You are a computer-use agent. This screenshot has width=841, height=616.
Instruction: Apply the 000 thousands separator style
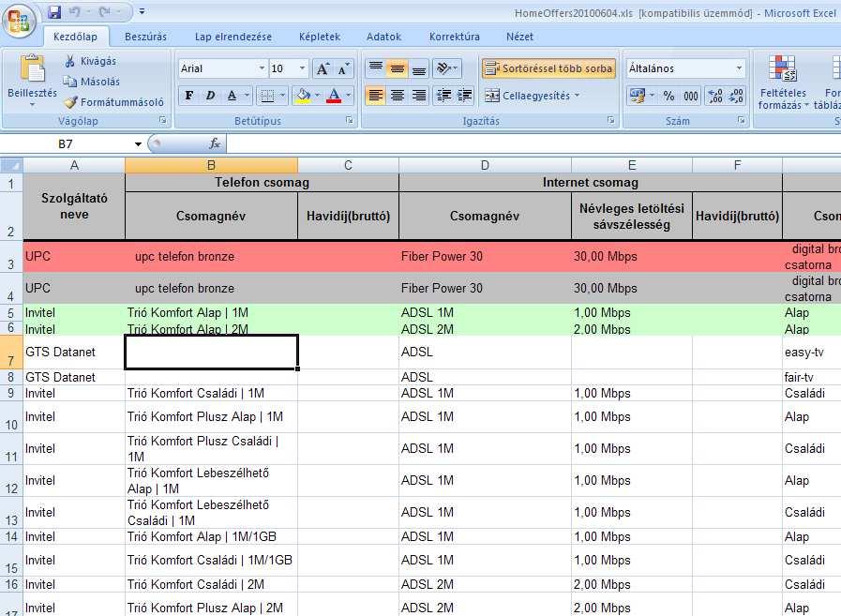click(x=690, y=96)
